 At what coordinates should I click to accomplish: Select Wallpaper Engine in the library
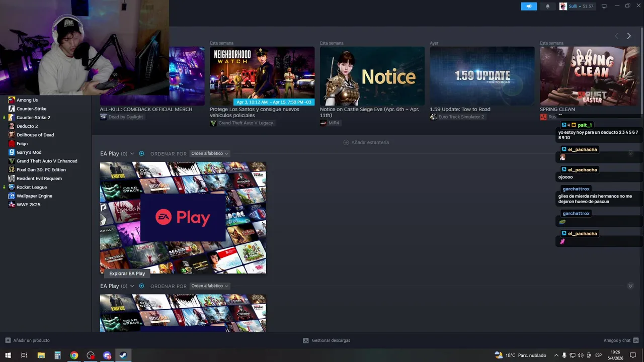click(x=34, y=196)
